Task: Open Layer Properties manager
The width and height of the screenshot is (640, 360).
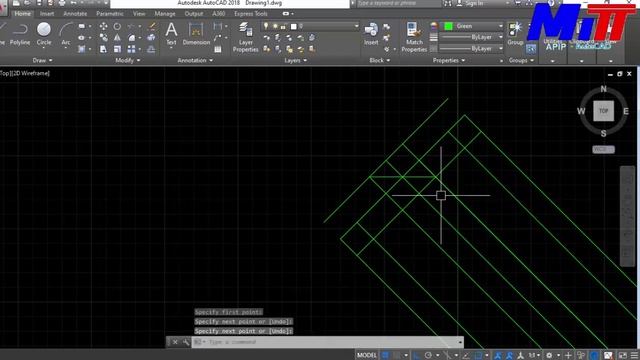Action: click(246, 38)
